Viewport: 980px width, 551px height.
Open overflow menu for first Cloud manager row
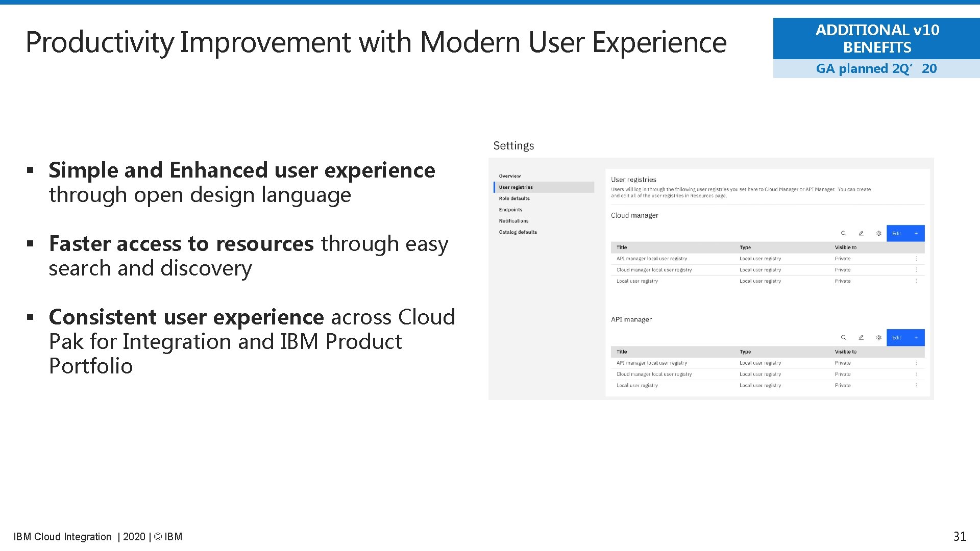pyautogui.click(x=916, y=259)
